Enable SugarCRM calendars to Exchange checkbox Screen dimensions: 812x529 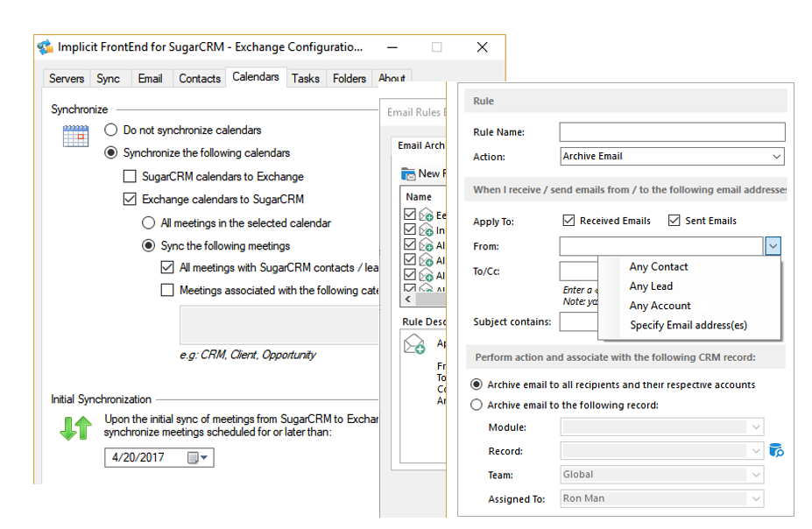click(130, 176)
